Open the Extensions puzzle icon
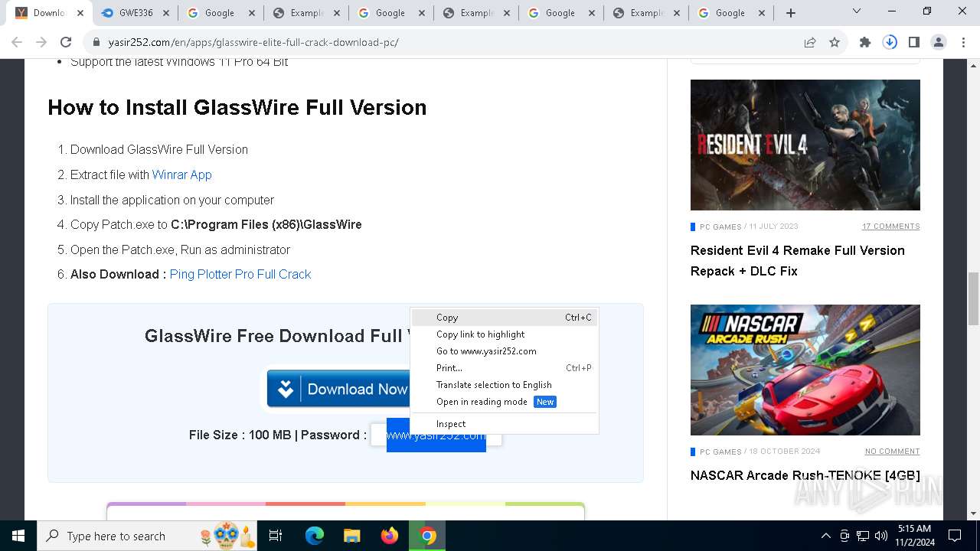Image resolution: width=980 pixels, height=551 pixels. (865, 43)
